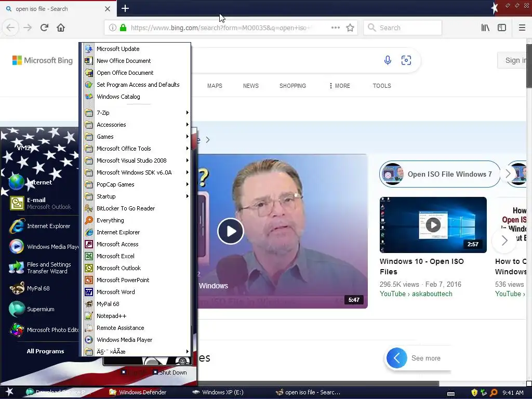Open the hamburger application menu
This screenshot has width=532, height=399.
522,28
